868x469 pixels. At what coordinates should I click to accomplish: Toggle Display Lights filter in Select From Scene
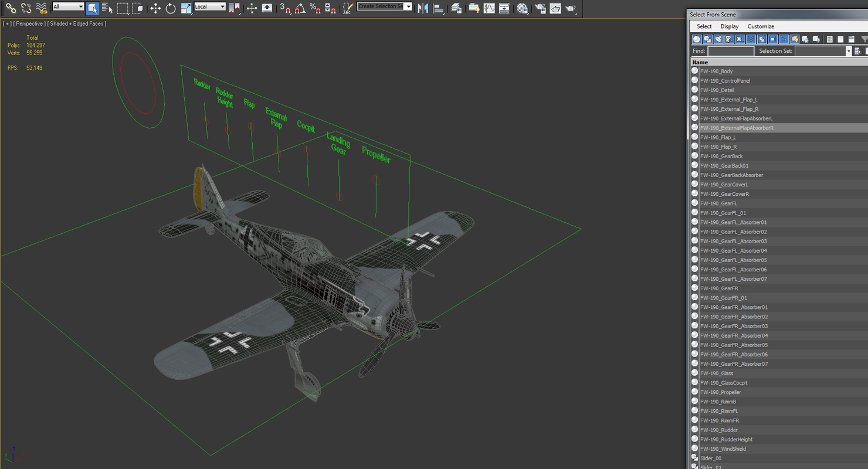(x=718, y=39)
